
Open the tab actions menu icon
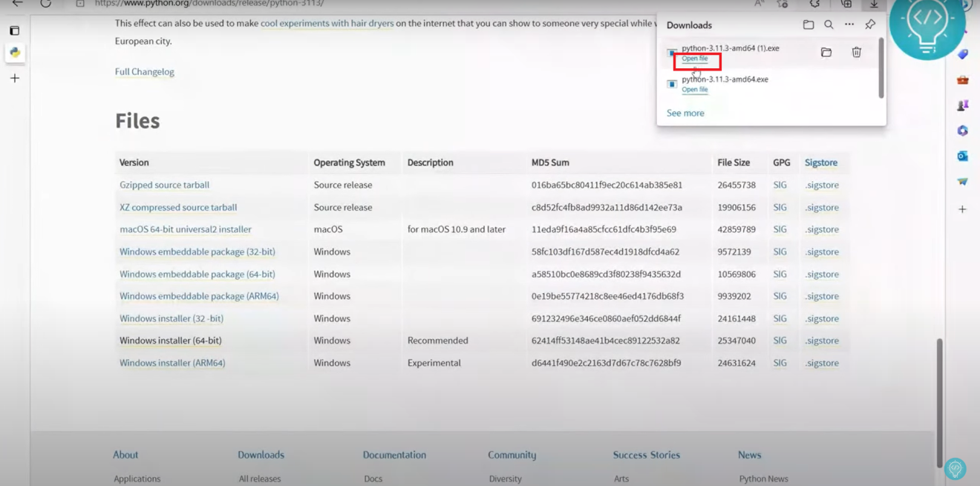point(15,31)
